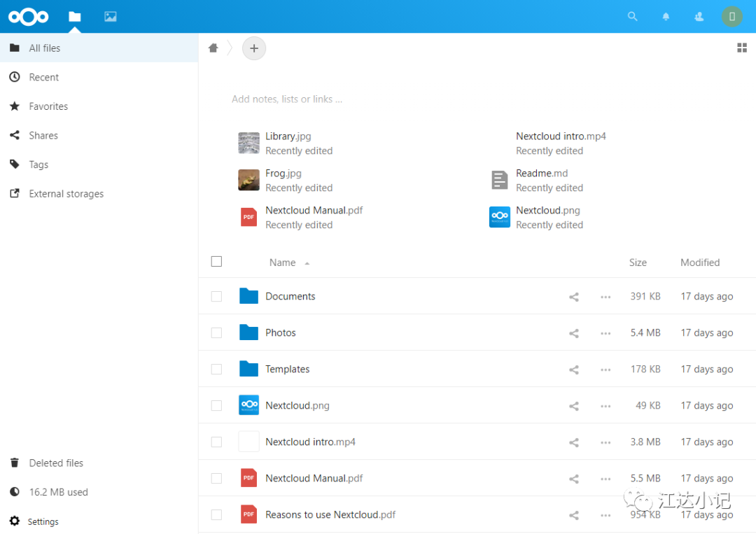Open more actions for Documents

605,297
